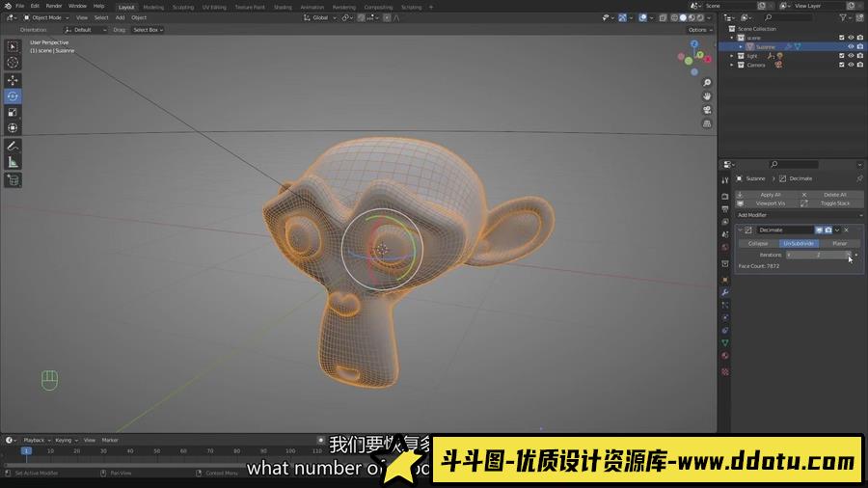
Task: Select the Measure ruler tool
Action: 13,162
